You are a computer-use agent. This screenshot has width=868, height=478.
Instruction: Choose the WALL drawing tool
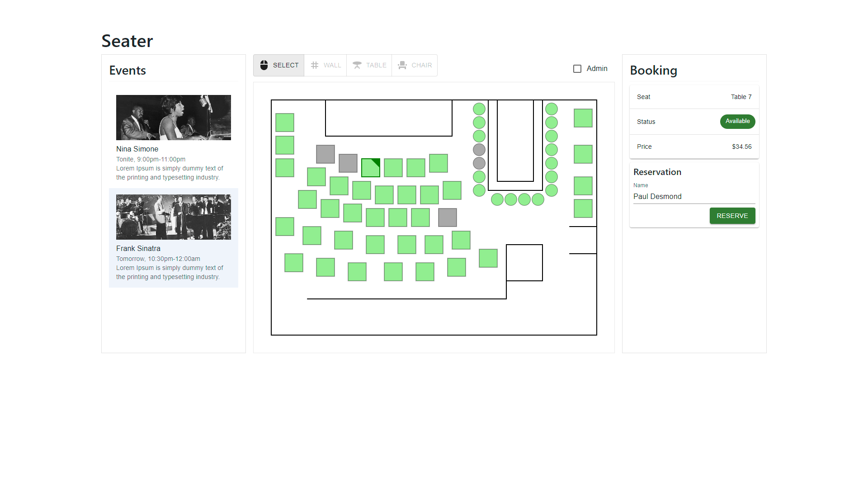click(x=325, y=65)
